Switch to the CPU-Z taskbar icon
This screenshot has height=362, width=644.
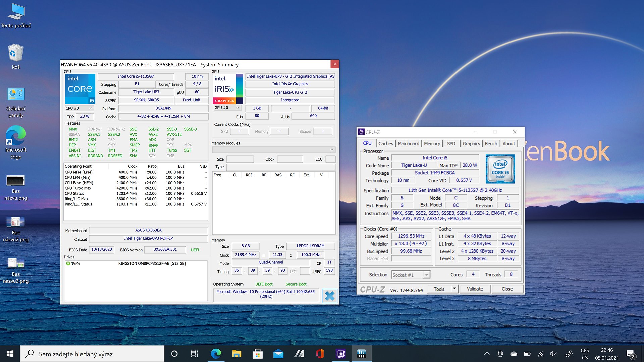coord(340,354)
